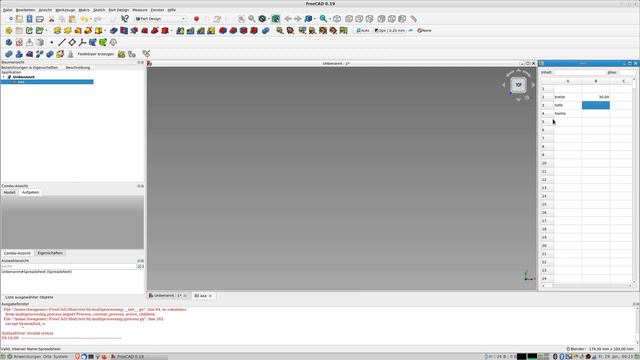Click the fit all view icon
The height and width of the screenshot is (360, 640).
242,19
